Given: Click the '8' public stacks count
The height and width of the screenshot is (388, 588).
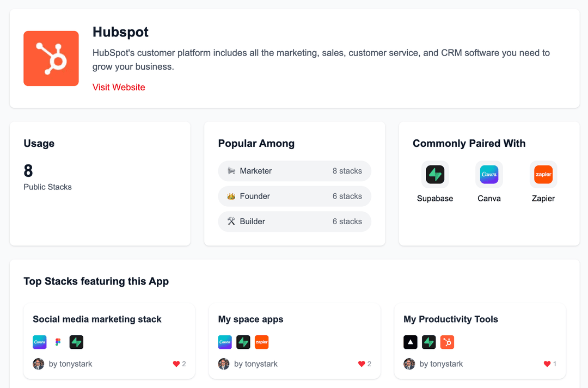Looking at the screenshot, I should (28, 171).
